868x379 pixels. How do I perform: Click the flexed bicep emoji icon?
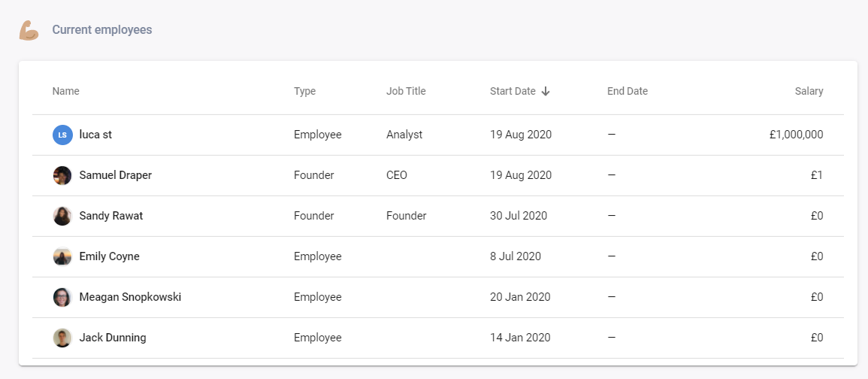(29, 30)
